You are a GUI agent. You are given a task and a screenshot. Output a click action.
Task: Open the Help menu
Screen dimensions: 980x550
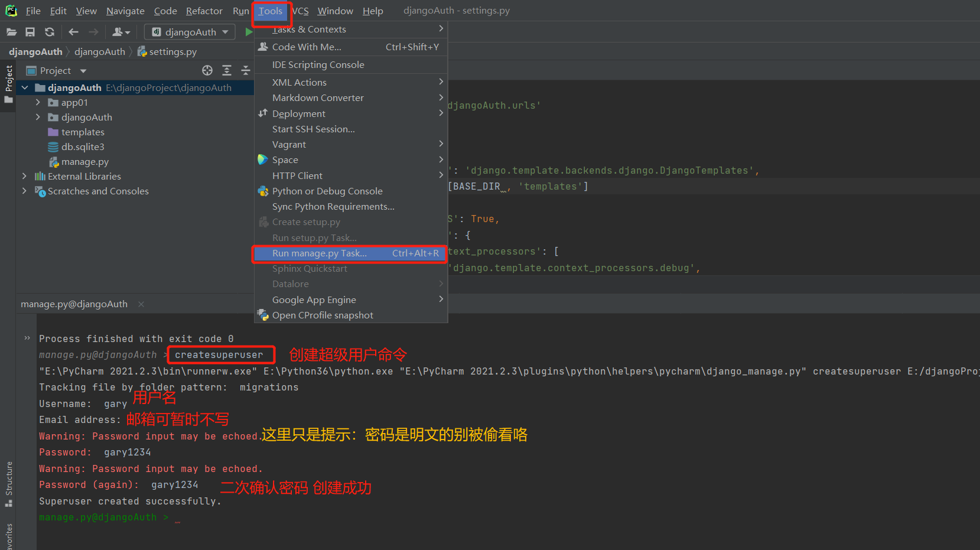[373, 11]
